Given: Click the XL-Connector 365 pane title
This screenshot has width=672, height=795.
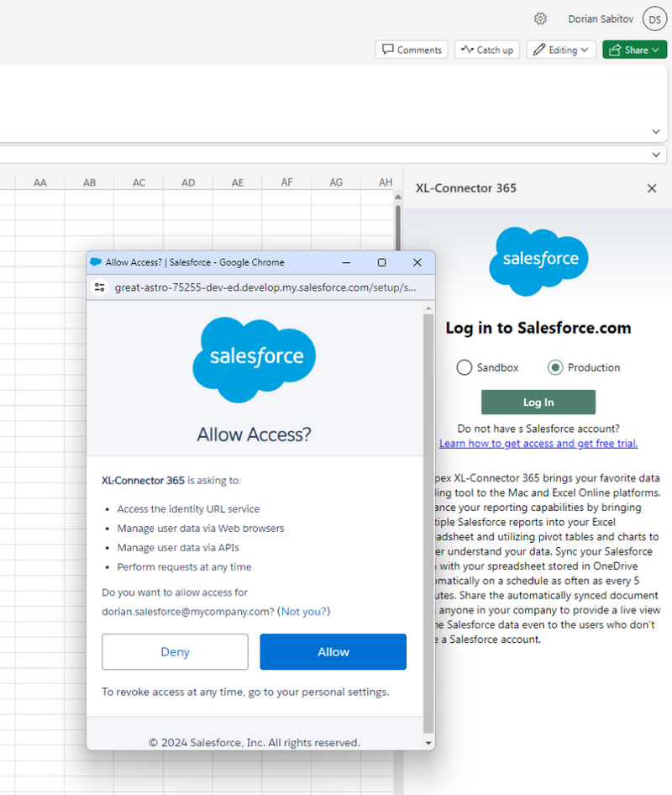Looking at the screenshot, I should pyautogui.click(x=465, y=188).
